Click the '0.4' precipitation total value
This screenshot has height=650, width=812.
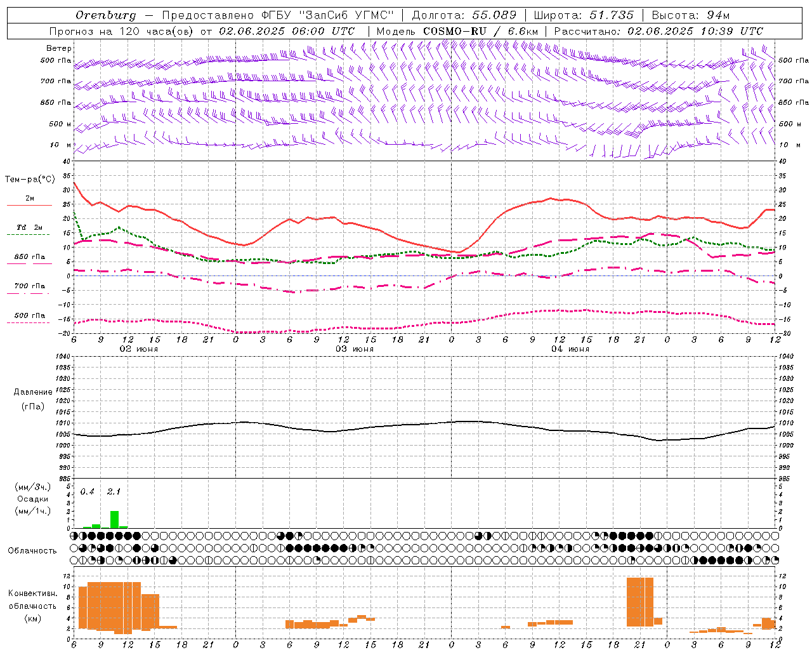(x=87, y=492)
